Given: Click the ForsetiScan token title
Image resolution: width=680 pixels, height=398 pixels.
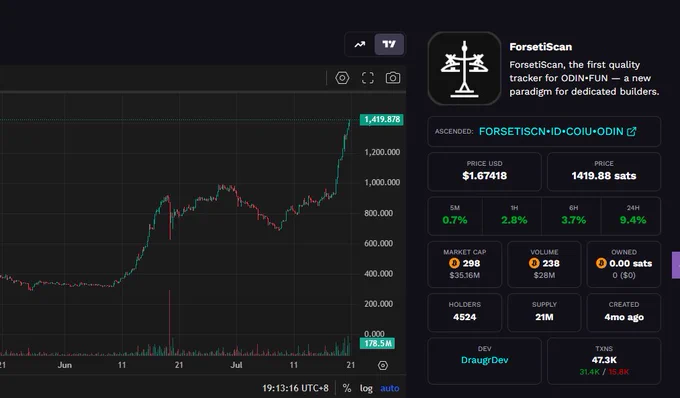Looking at the screenshot, I should pyautogui.click(x=540, y=47).
